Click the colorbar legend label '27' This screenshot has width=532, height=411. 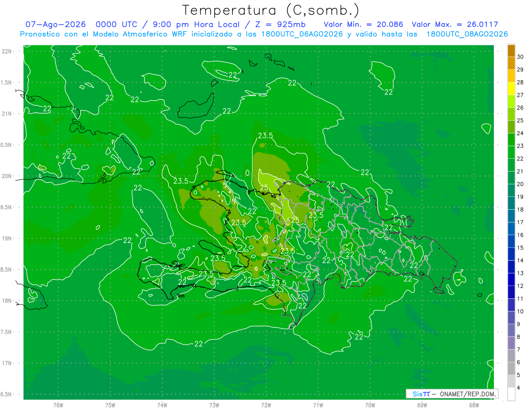pyautogui.click(x=520, y=95)
